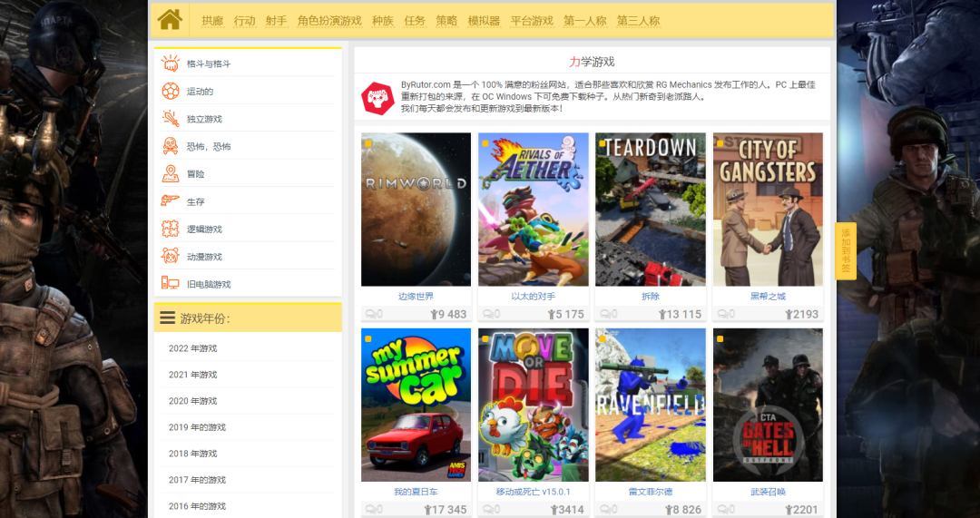Click the 添加到书签 side tab
This screenshot has height=518, width=980.
pyautogui.click(x=846, y=250)
